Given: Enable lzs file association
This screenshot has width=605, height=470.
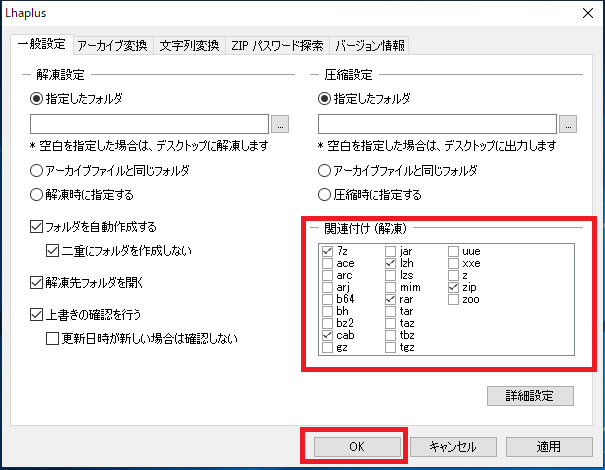Looking at the screenshot, I should [x=390, y=275].
